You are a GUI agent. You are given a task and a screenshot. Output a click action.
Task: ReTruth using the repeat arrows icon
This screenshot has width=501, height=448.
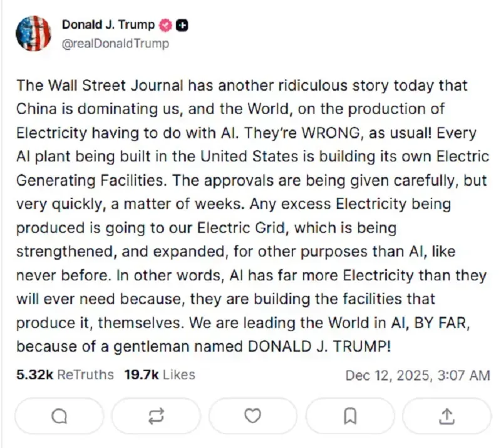pos(156,415)
